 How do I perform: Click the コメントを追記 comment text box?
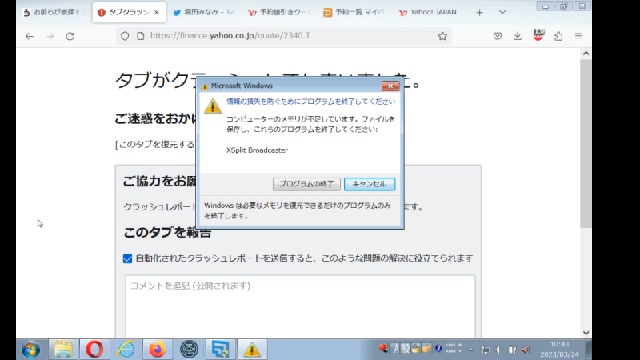(300, 306)
